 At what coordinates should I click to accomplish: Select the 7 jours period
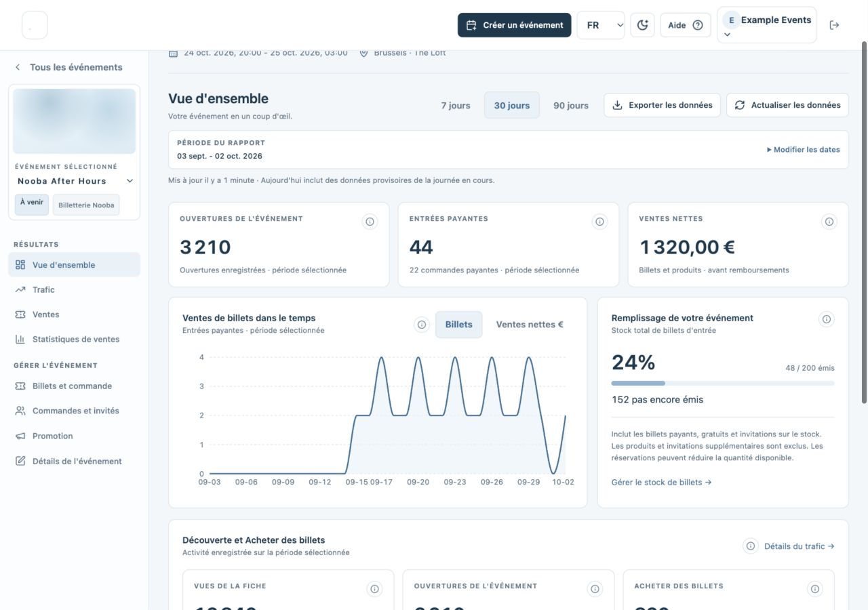tap(456, 105)
